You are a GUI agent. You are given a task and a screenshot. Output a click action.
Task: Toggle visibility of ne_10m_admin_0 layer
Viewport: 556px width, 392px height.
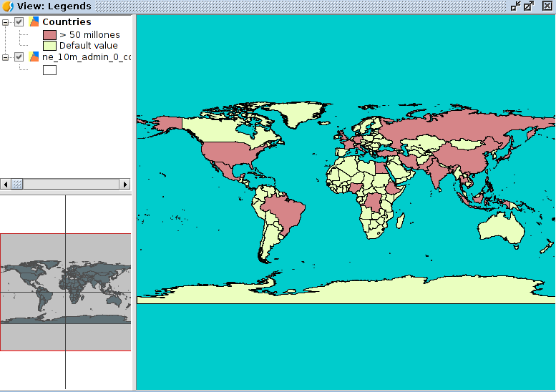19,57
